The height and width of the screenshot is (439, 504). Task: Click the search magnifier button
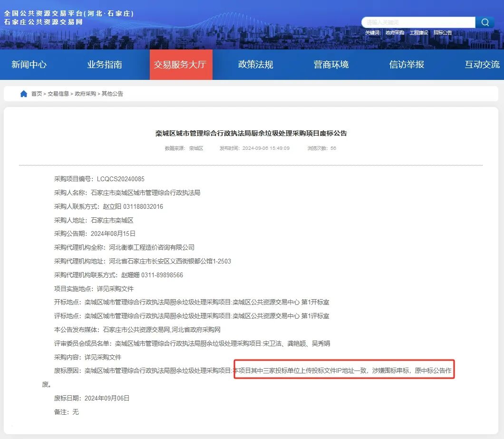pyautogui.click(x=485, y=22)
